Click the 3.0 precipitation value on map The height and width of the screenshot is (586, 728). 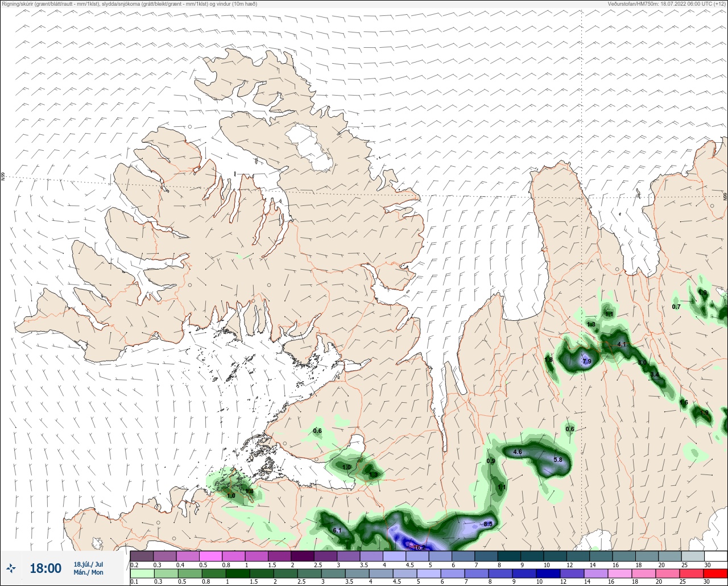(642, 363)
